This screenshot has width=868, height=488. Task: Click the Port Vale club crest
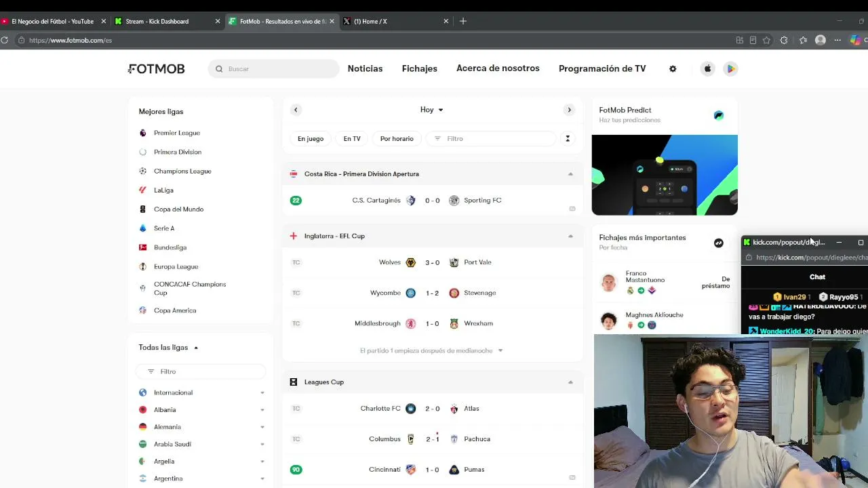click(454, 262)
